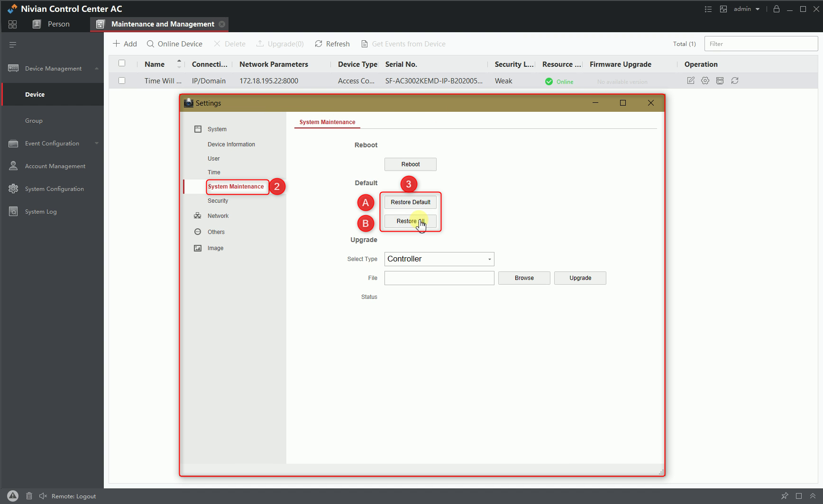Open remote configuration gear for the device
The width and height of the screenshot is (823, 504).
click(705, 81)
